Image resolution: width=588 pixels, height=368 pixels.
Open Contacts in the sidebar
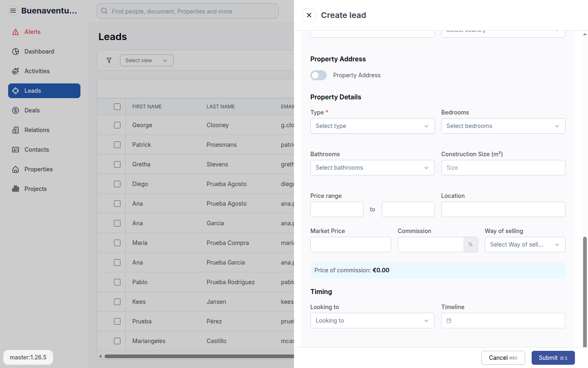coord(44,150)
